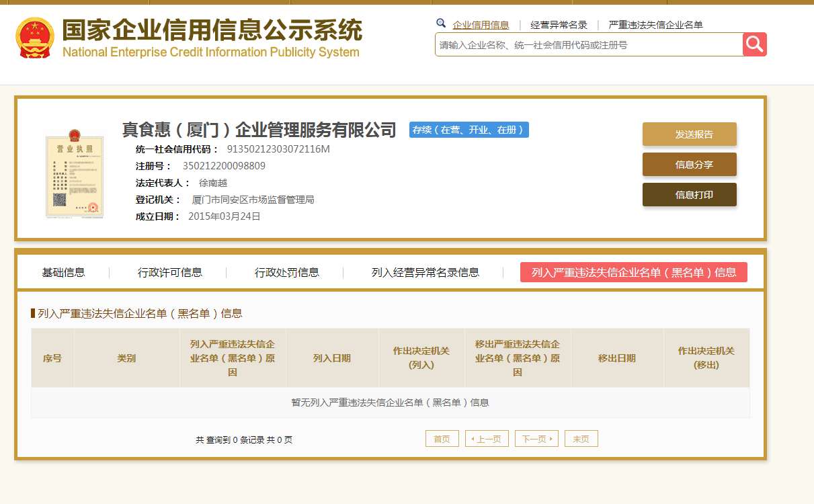Click the legal representative name 徐南越
814x504 pixels.
click(213, 183)
